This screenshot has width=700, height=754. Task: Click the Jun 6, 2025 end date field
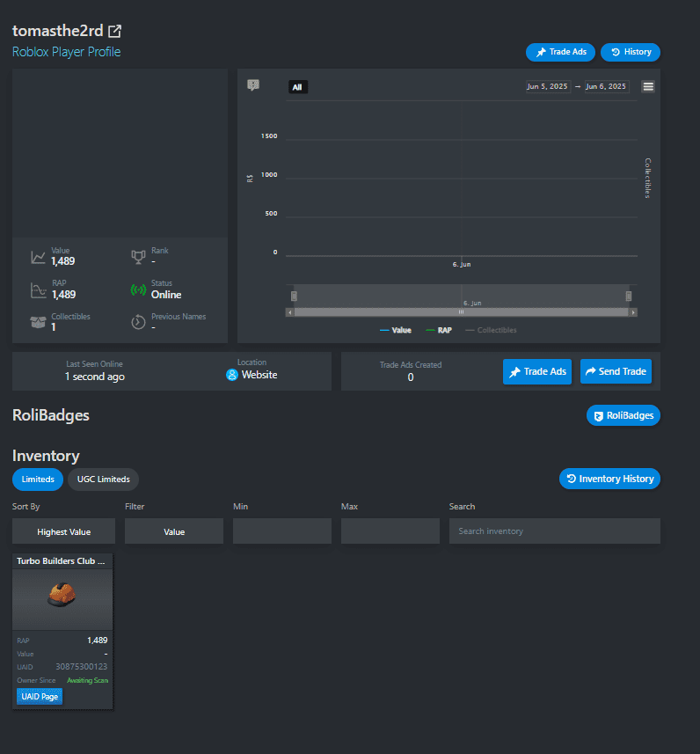[607, 86]
